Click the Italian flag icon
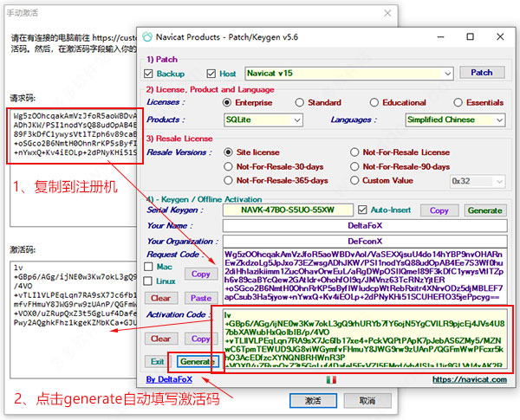The width and height of the screenshot is (520, 420). [x=331, y=379]
